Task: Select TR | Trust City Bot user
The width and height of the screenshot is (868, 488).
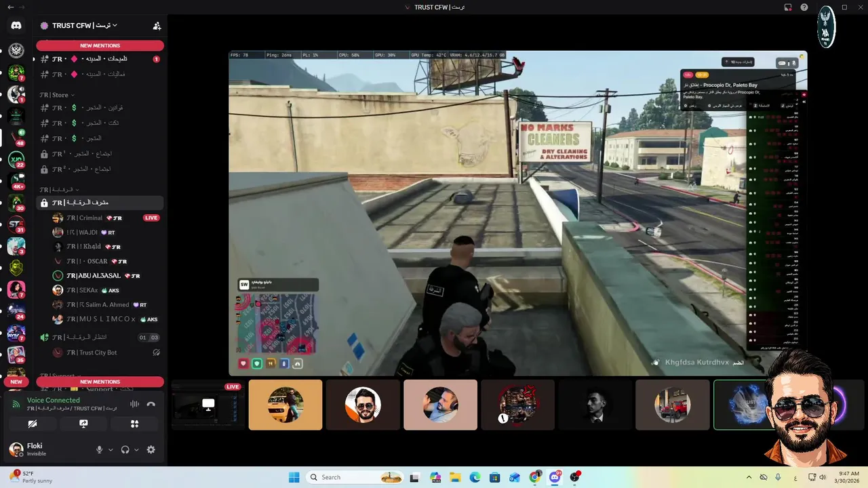Action: click(x=106, y=352)
